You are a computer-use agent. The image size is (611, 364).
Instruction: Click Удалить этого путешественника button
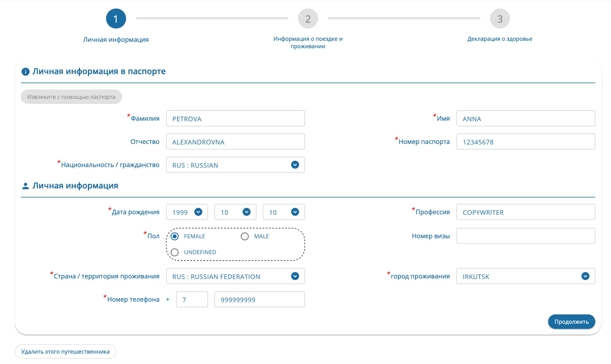(x=65, y=352)
